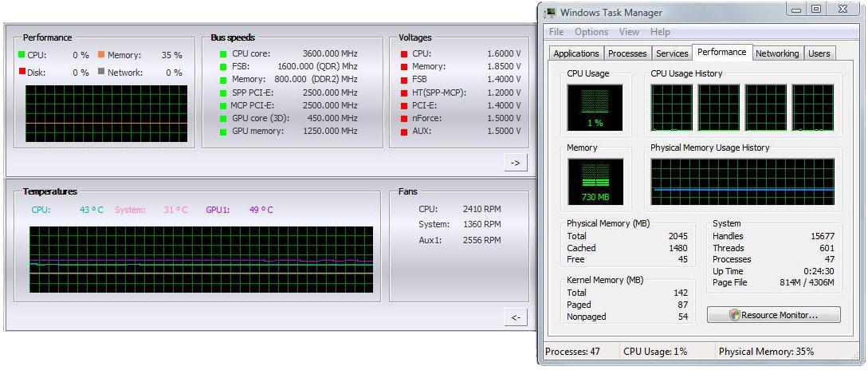Click the gray Network legend square

[x=101, y=72]
